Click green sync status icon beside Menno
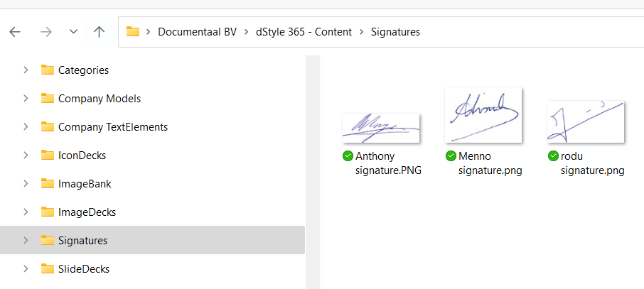Image resolution: width=644 pixels, height=289 pixels. (451, 156)
